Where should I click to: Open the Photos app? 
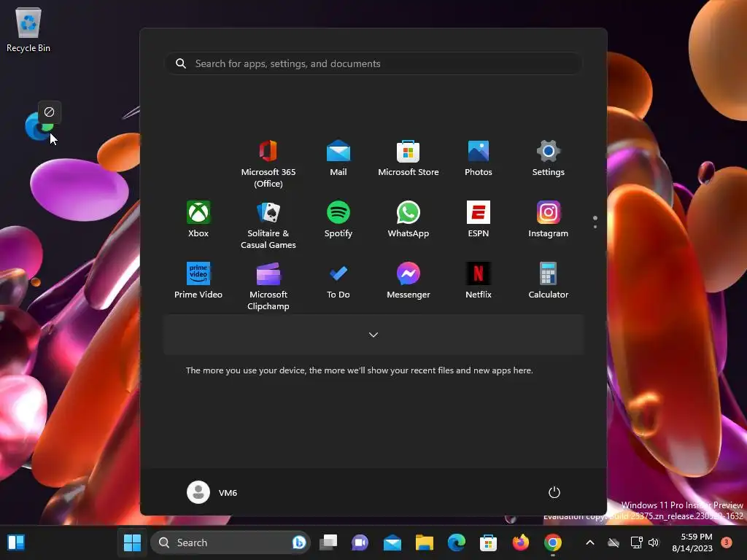tap(479, 157)
